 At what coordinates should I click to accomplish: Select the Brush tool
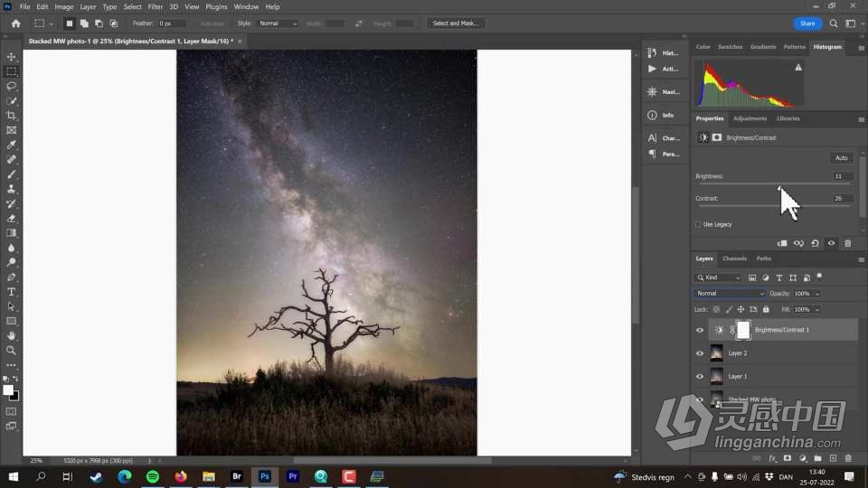pos(11,174)
